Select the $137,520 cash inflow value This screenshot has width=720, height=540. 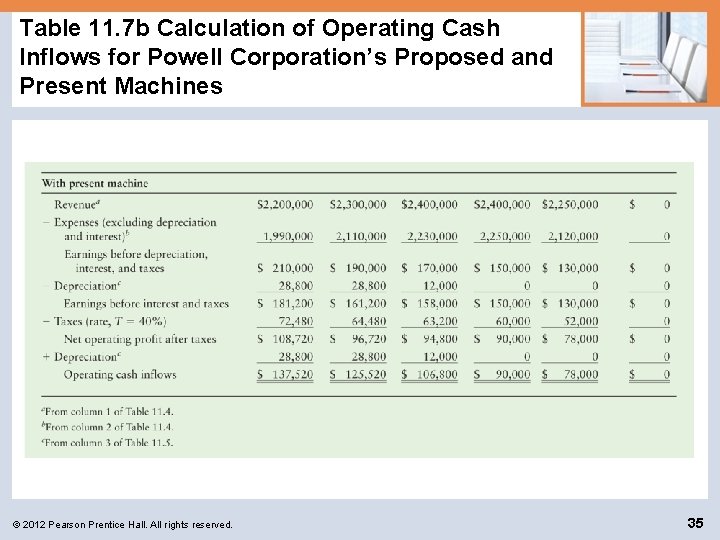pyautogui.click(x=285, y=375)
